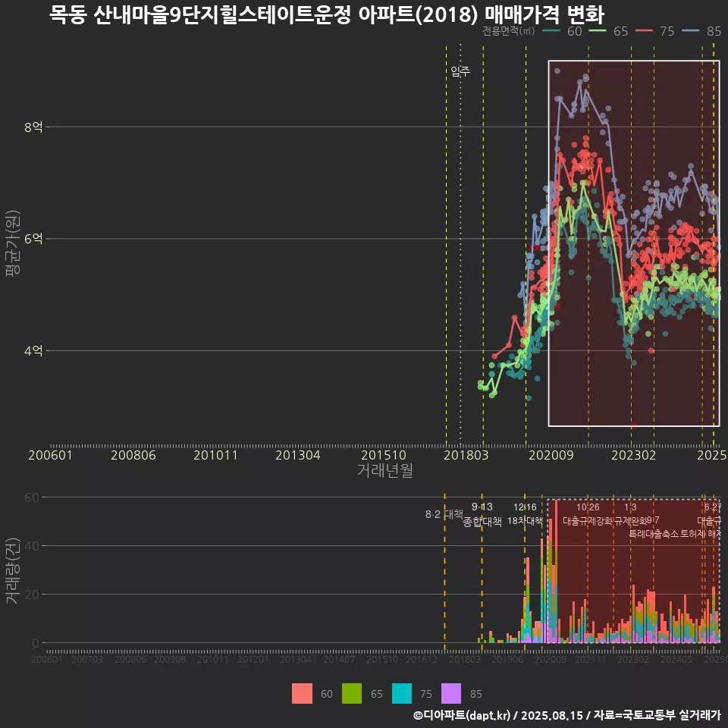Click the 특례대출축소 annotation text
The image size is (728, 728).
coord(654,534)
